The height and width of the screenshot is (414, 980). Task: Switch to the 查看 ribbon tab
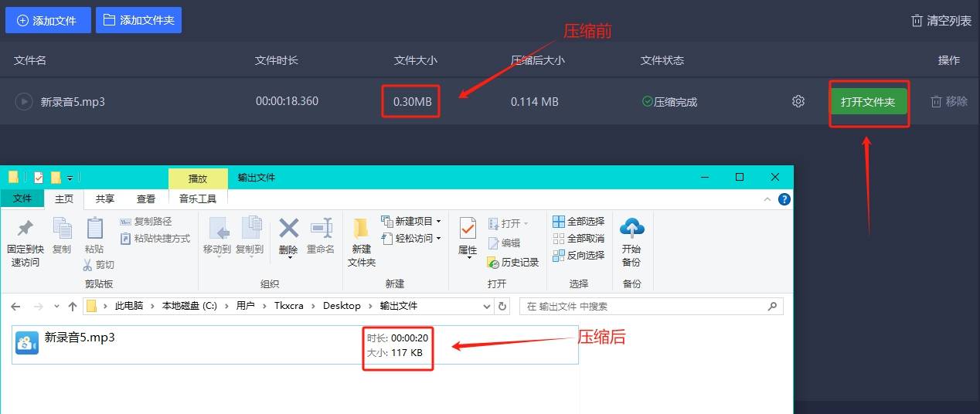click(146, 199)
